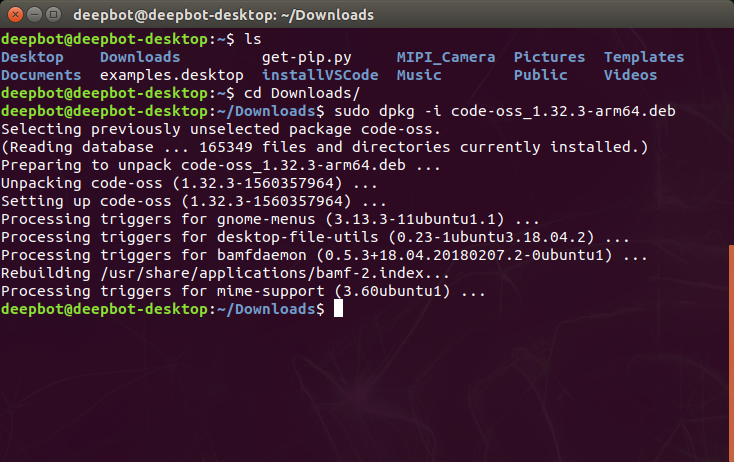This screenshot has height=462, width=734.
Task: Click the Documents directory name
Action: pos(41,75)
